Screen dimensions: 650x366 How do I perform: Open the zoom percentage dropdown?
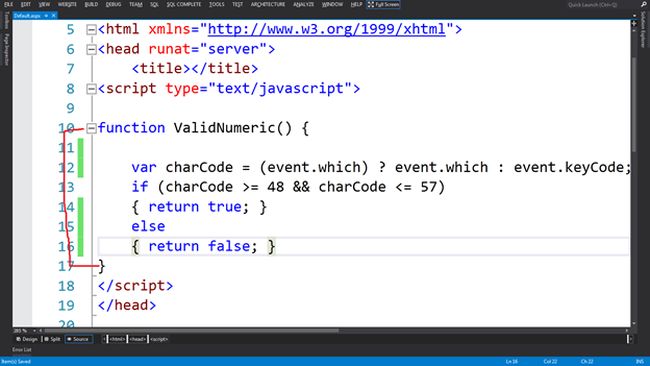34,331
